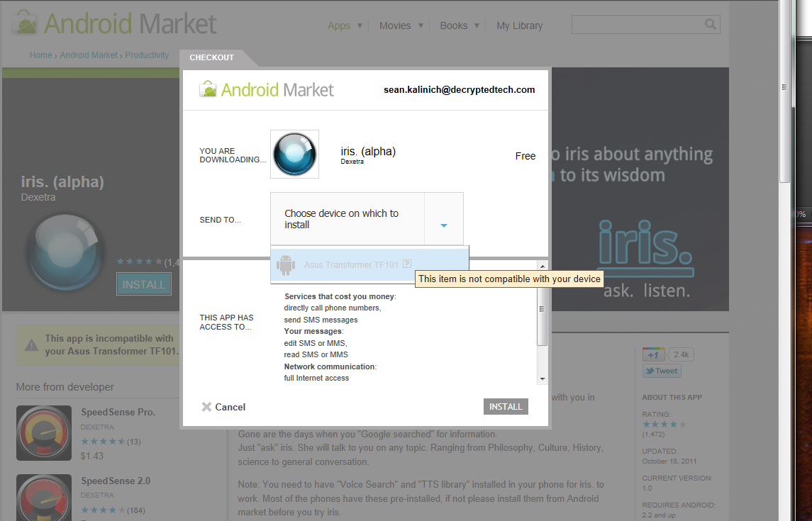The height and width of the screenshot is (521, 812).
Task: Click 'Your messages' permission heading
Action: coord(314,331)
